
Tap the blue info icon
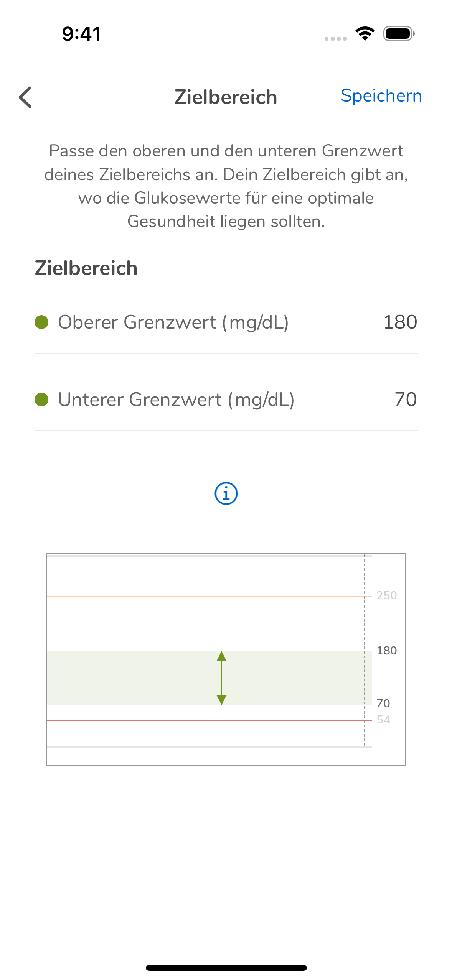click(226, 493)
